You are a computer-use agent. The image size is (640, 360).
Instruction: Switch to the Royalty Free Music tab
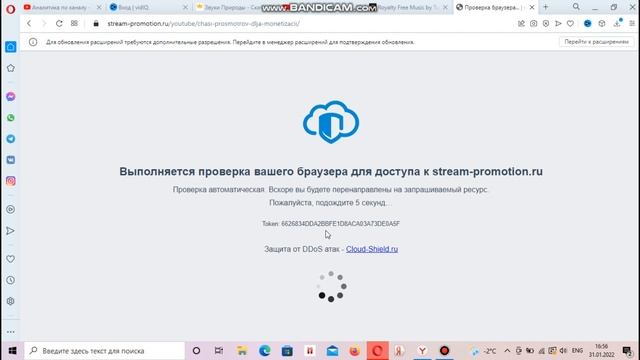click(x=408, y=7)
